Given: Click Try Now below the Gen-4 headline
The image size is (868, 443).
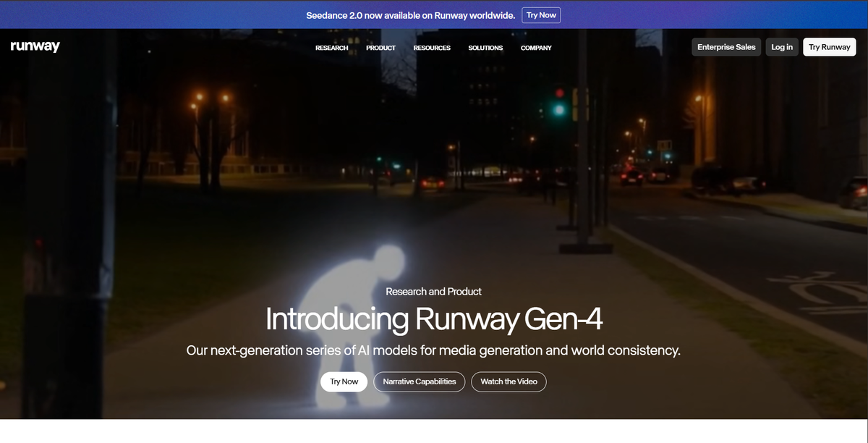Looking at the screenshot, I should pos(344,381).
